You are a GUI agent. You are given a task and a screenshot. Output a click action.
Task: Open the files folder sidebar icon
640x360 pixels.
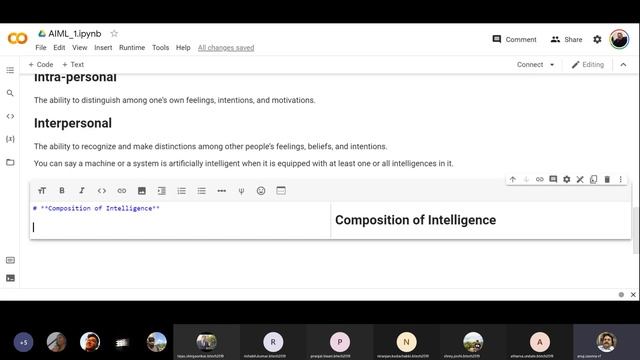(10, 162)
